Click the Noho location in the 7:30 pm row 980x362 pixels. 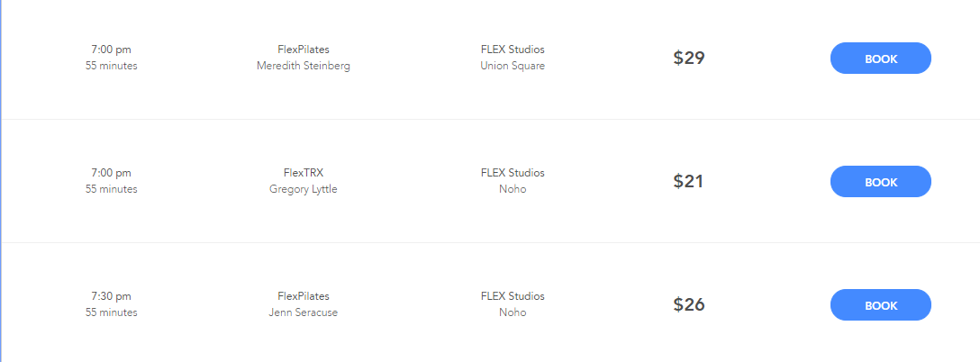click(513, 312)
